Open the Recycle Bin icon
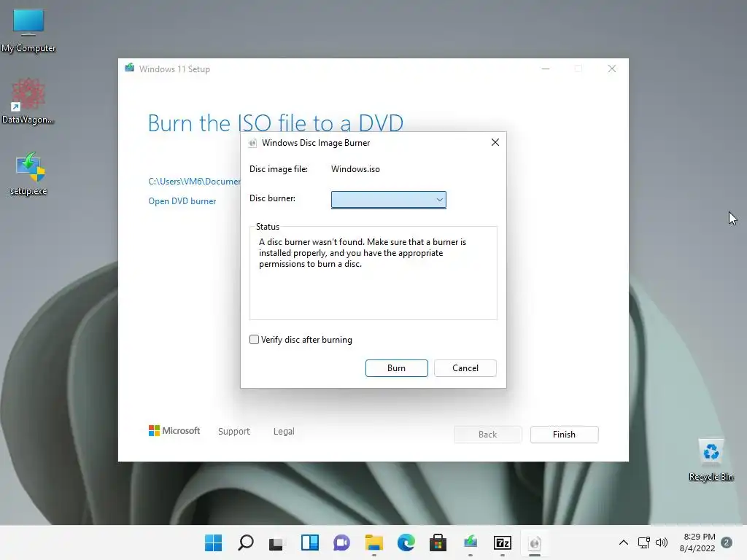Viewport: 747px width, 560px height. pos(711,459)
